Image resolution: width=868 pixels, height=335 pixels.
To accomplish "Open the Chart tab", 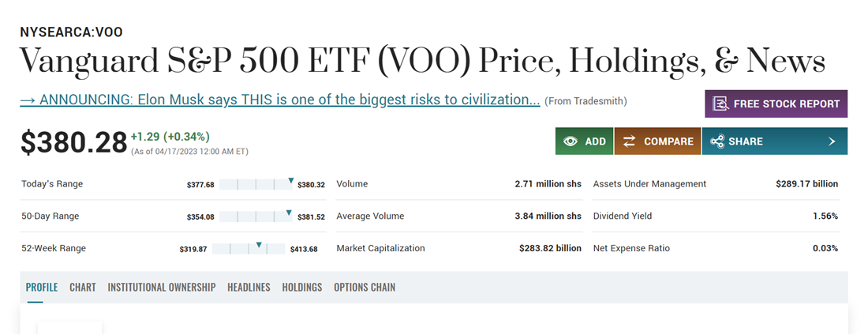I will coord(83,288).
